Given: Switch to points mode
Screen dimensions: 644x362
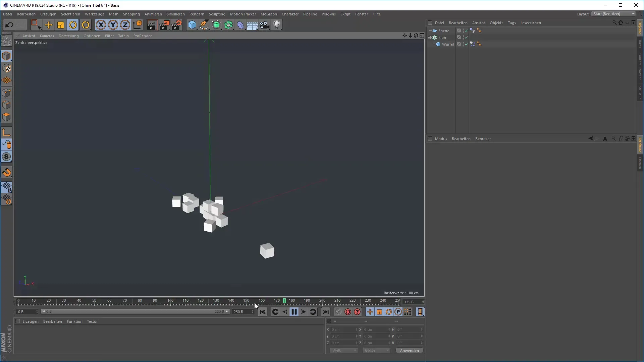Looking at the screenshot, I should pyautogui.click(x=6, y=93).
